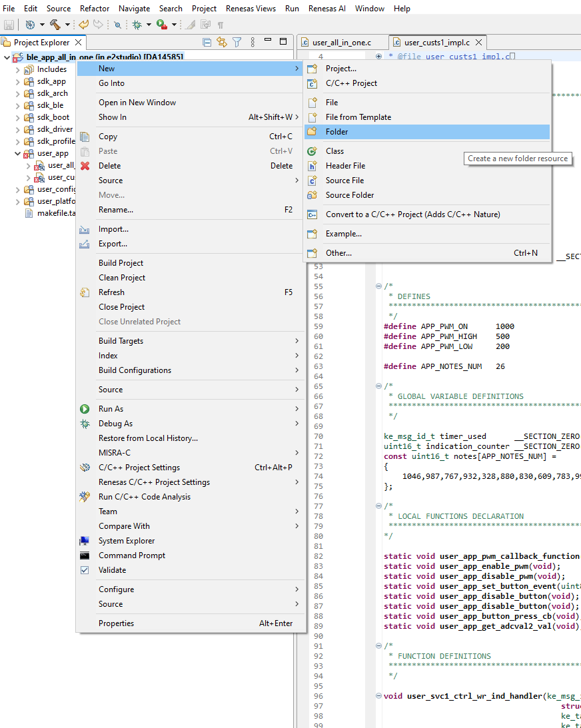Click the back navigation arrow icon

pos(83,25)
